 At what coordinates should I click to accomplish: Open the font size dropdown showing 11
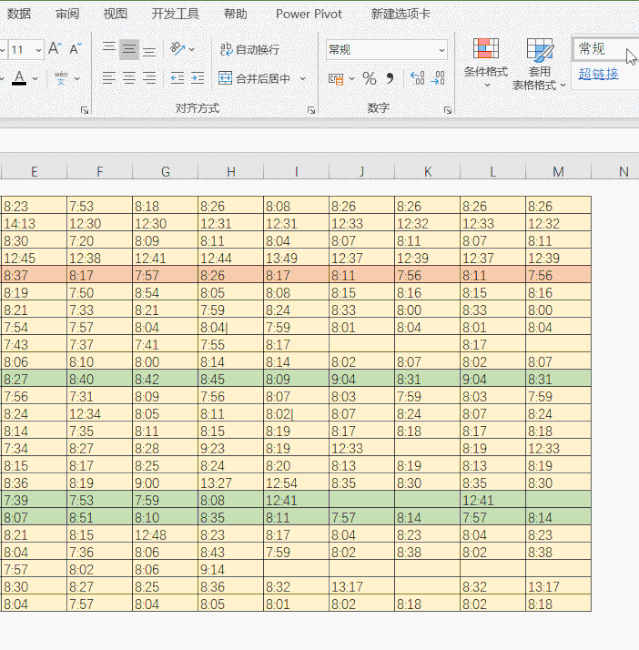38,50
